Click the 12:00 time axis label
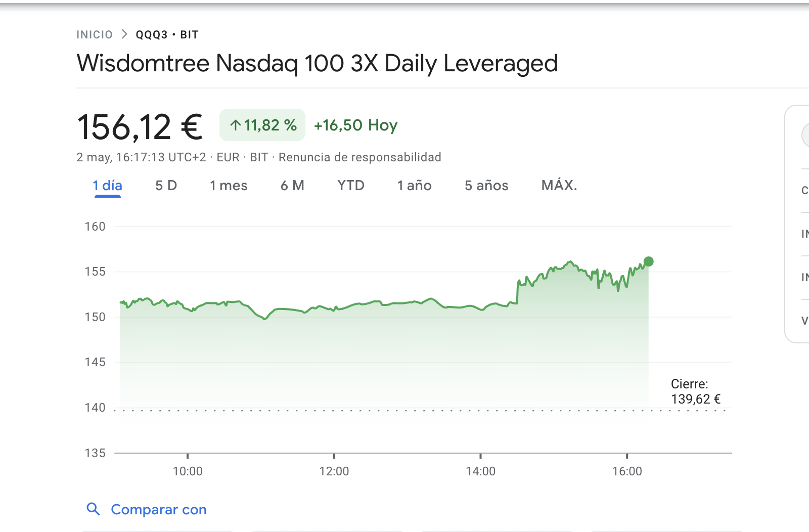 click(x=334, y=471)
